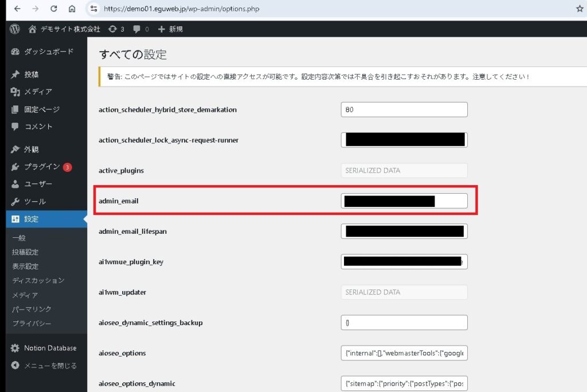Open ダッシュボード in the sidebar

pos(48,52)
